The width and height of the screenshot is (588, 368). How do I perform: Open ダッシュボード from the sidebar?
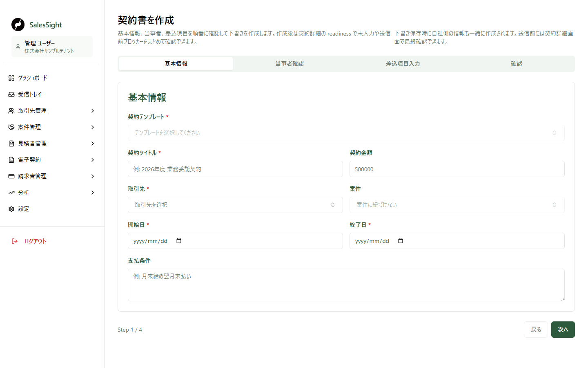click(52, 78)
